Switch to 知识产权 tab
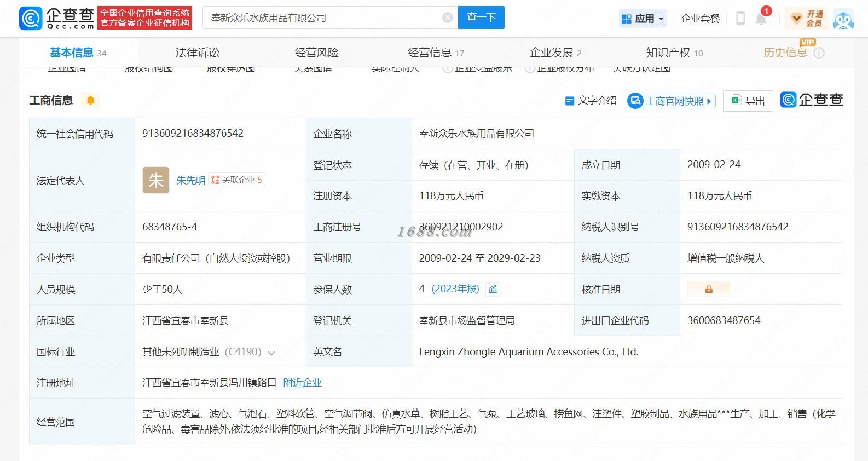Screen dimensions: 868x461 (674, 53)
